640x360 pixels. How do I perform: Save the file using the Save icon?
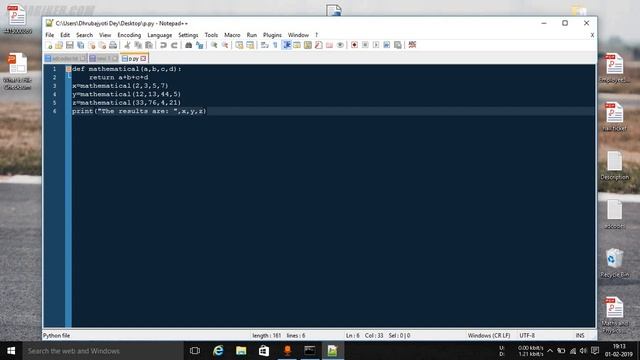(70, 45)
